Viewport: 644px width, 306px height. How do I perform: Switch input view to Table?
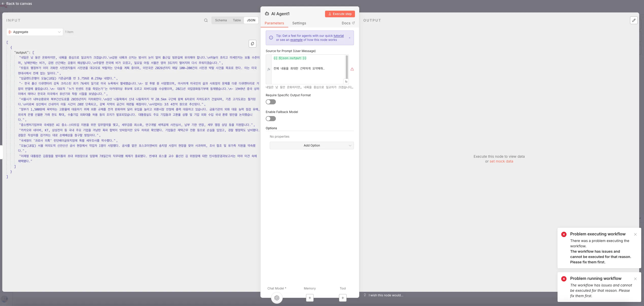point(237,20)
